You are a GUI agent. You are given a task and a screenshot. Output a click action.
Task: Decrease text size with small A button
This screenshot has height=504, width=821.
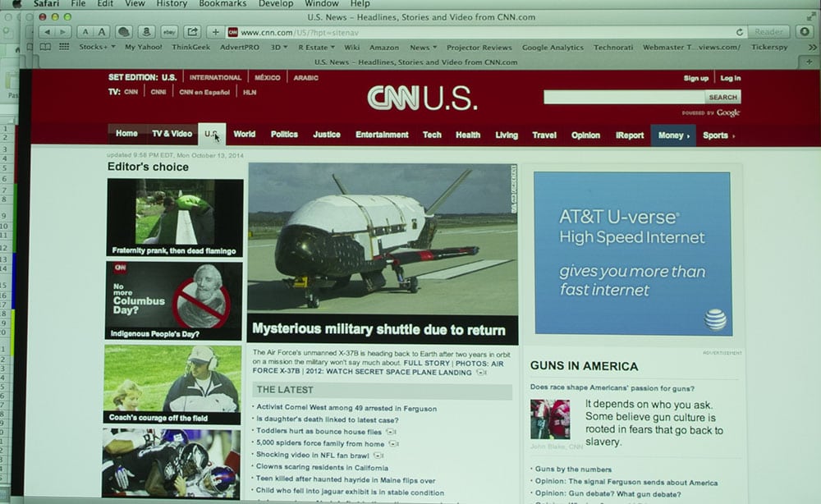[x=85, y=32]
